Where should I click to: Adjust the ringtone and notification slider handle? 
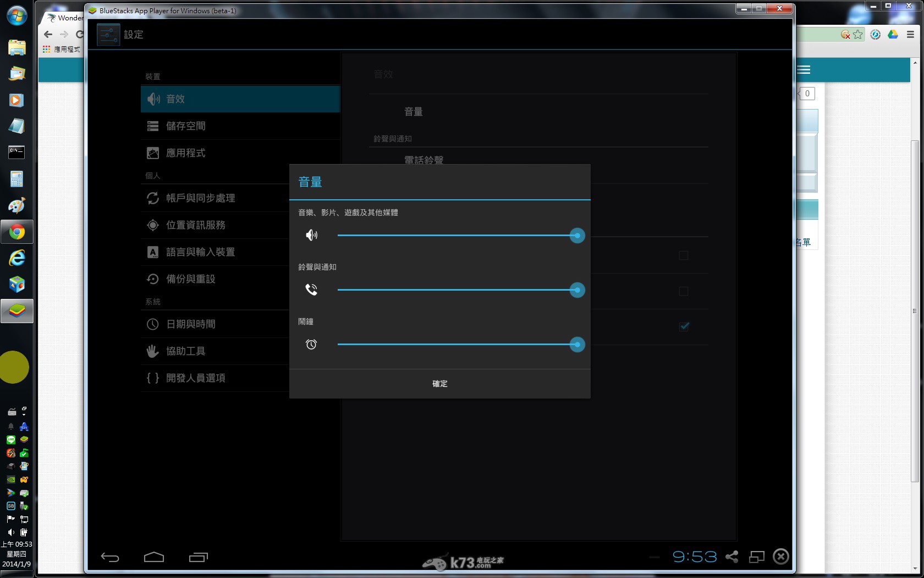(x=577, y=290)
